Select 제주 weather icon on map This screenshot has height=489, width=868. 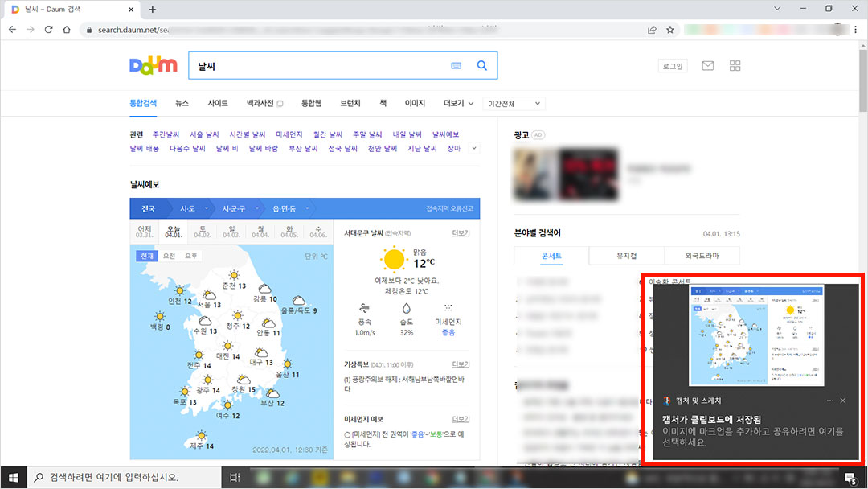pos(202,436)
